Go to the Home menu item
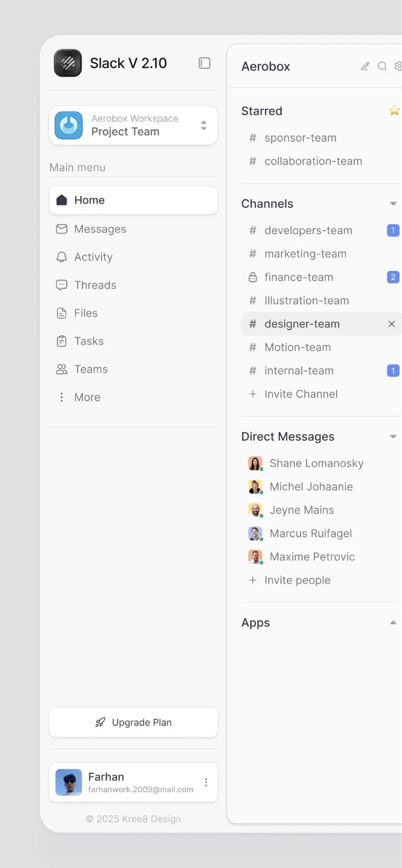 click(x=133, y=200)
